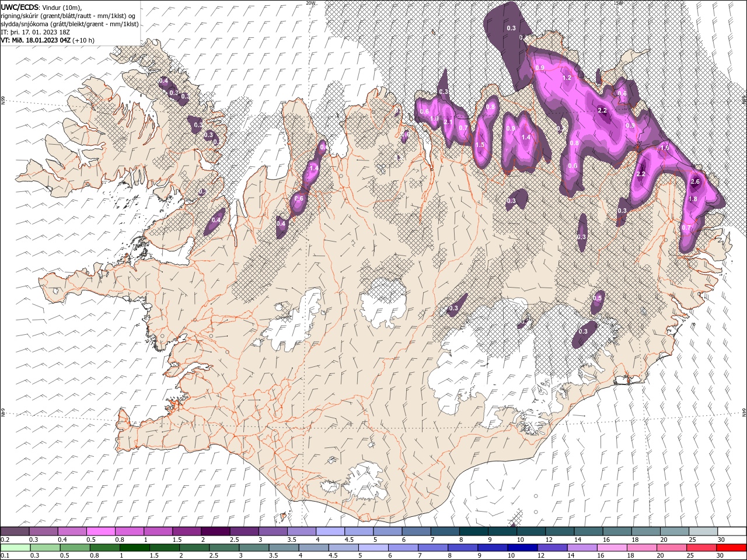Click the '0.1' label under the green row
The width and height of the screenshot is (747, 560).
tap(5, 556)
